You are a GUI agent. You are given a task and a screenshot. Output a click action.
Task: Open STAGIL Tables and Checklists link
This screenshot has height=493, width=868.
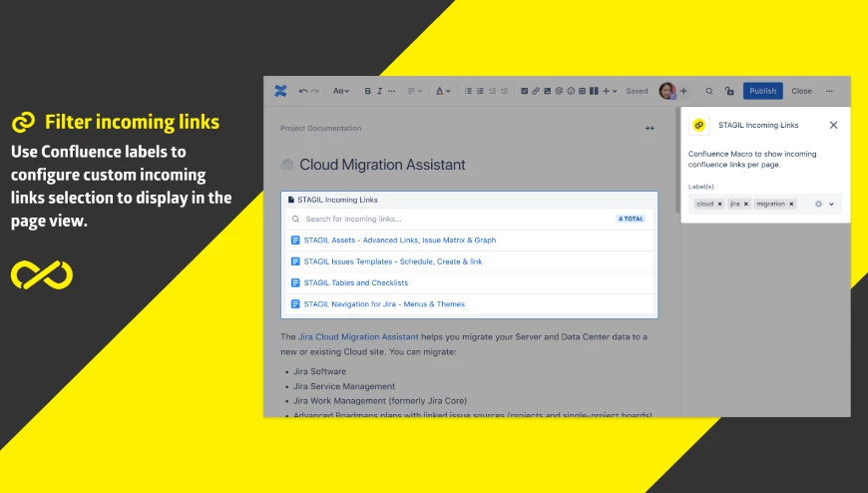(356, 282)
